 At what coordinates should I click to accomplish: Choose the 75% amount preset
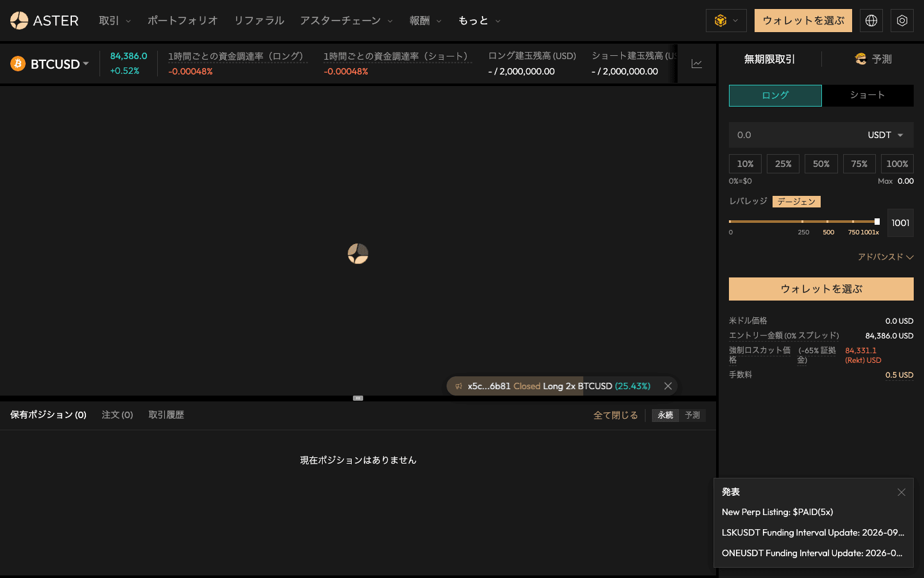859,164
